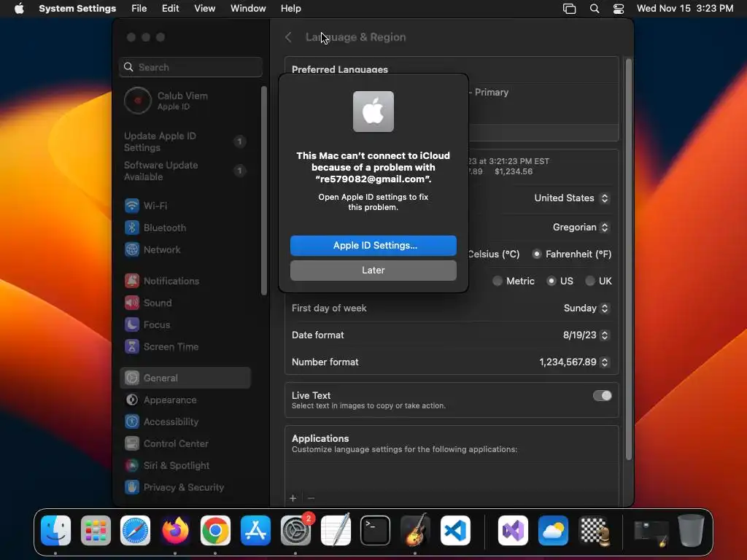Screen dimensions: 747x560
Task: Click Apple ID Settings button in dialog
Action: click(373, 246)
